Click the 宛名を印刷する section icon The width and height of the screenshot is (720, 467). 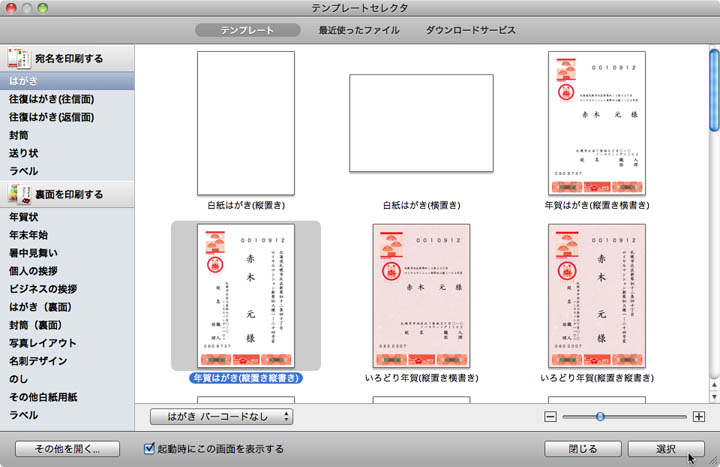18,59
